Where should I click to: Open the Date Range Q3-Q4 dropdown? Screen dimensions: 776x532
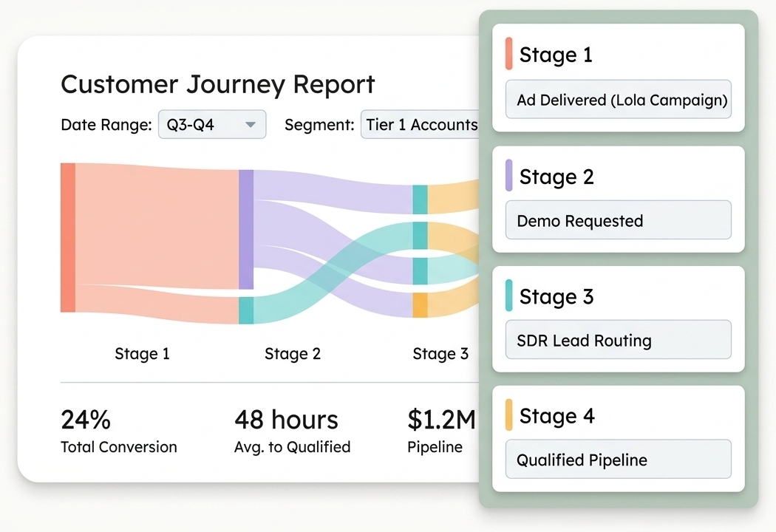[212, 124]
